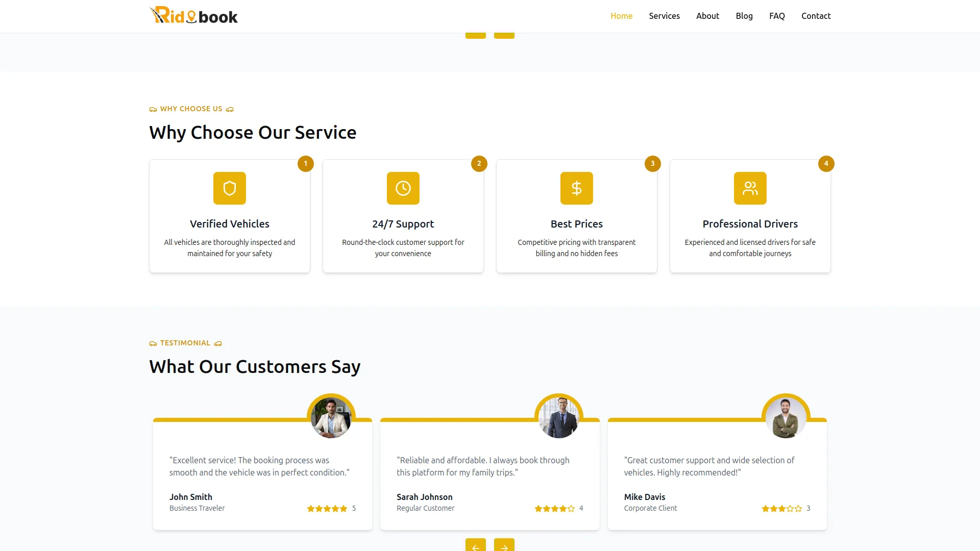The width and height of the screenshot is (980, 551).
Task: Open the About page
Action: [707, 16]
